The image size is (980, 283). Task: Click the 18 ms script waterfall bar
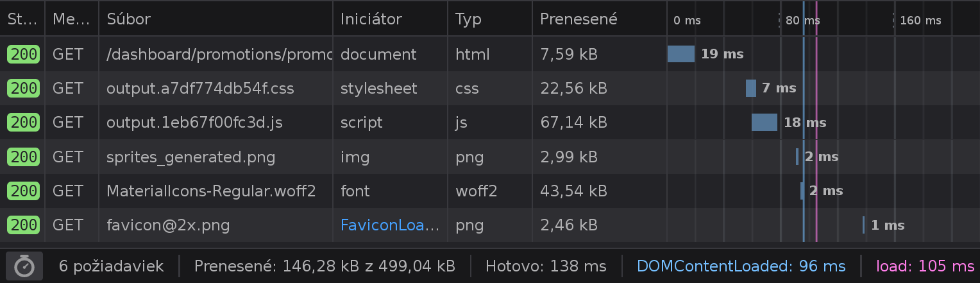(765, 122)
